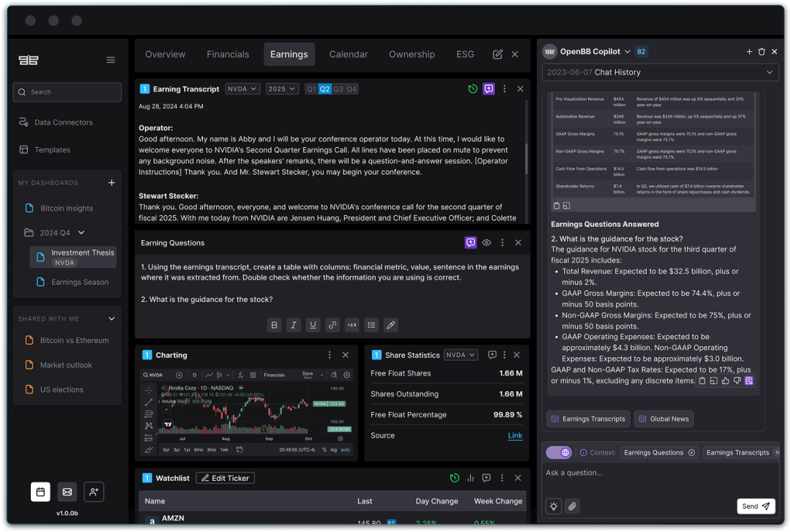Add Earning Transcript to Copilot chat context
791x532 pixels.
[x=489, y=89]
